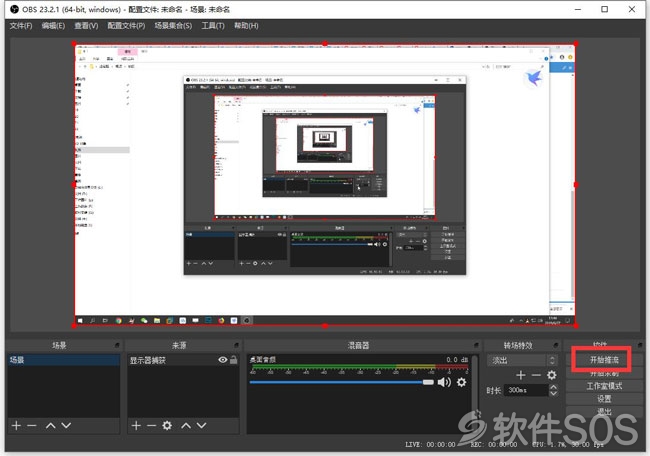The image size is (650, 456).
Task: Add a new scene with the plus icon
Action: coord(16,425)
